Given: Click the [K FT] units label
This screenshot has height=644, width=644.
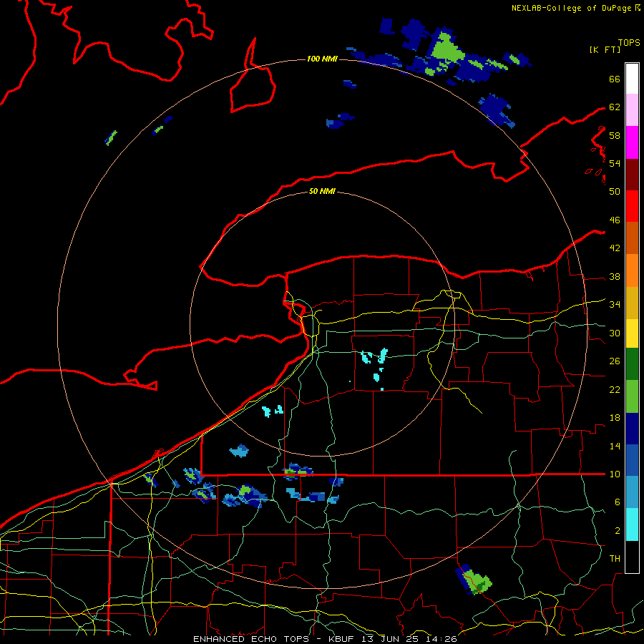Looking at the screenshot, I should [x=605, y=50].
